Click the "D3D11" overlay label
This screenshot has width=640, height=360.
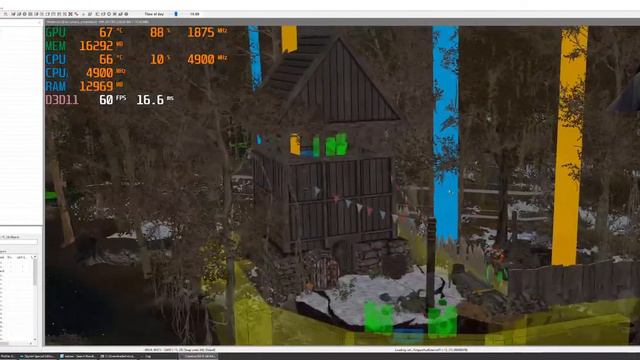coord(62,100)
